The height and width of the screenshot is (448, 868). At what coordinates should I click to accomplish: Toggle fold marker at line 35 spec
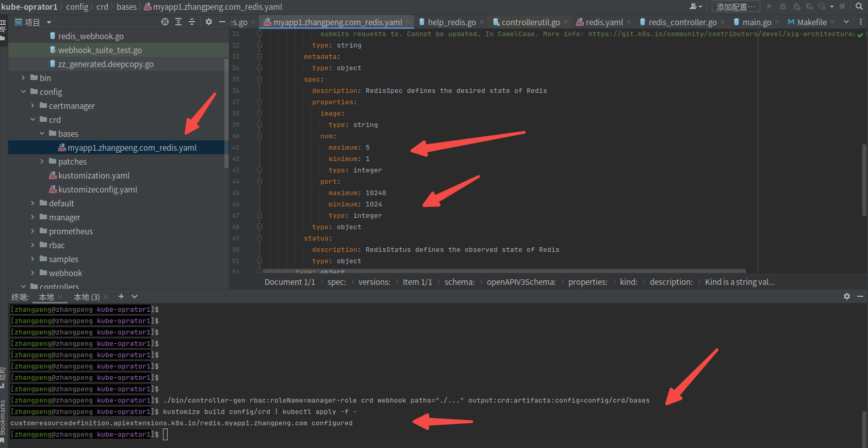pos(259,79)
